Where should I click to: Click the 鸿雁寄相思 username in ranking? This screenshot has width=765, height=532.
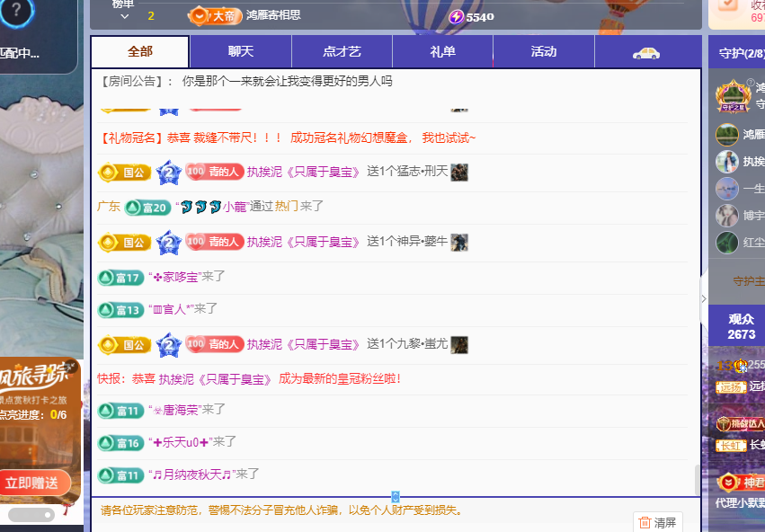[273, 15]
